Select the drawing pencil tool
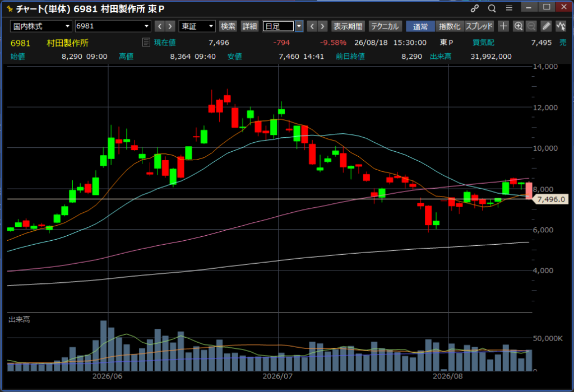This screenshot has height=392, width=574. [x=546, y=26]
